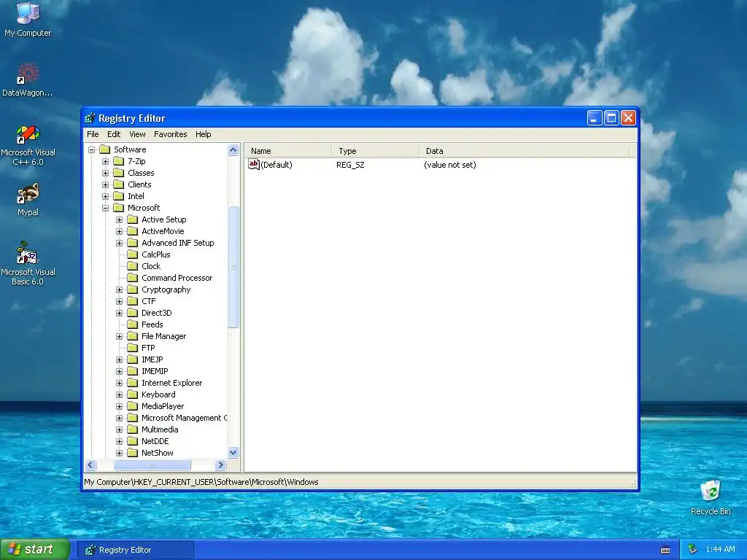Click the tree's vertical scrollbar thumb

(x=233, y=267)
